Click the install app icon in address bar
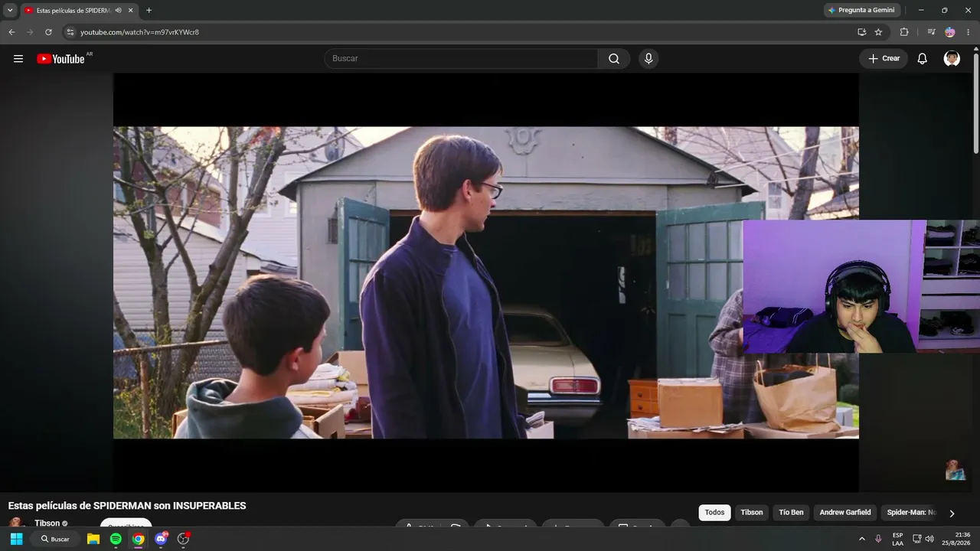 (x=862, y=32)
